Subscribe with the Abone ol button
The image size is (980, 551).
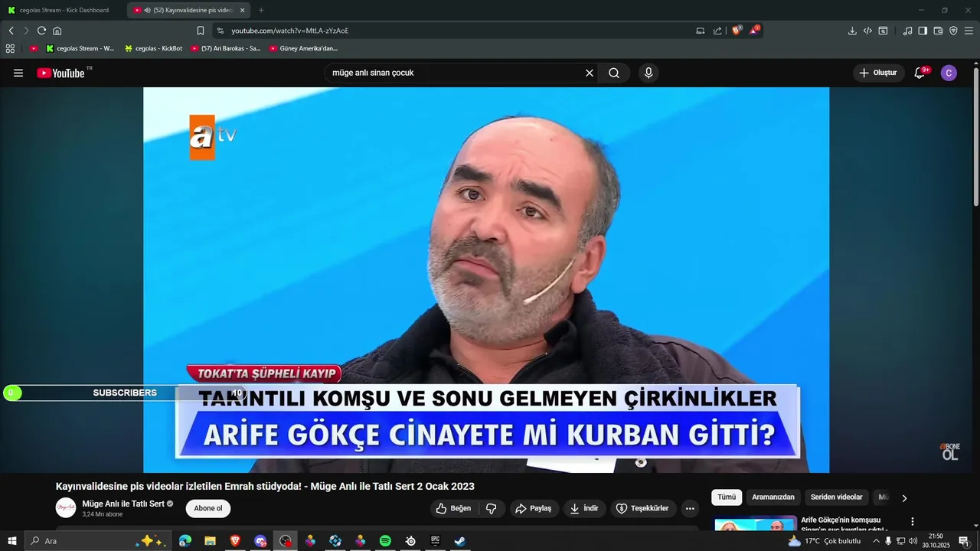click(x=208, y=508)
